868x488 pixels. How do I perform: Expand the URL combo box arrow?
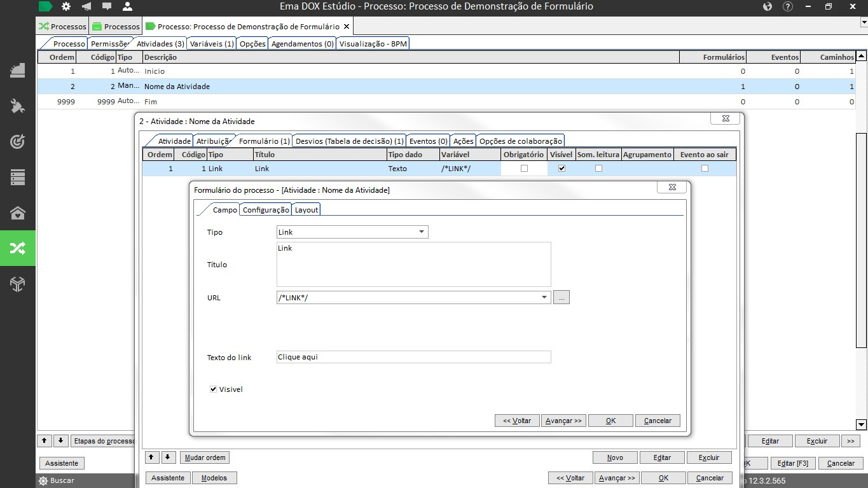(x=544, y=297)
